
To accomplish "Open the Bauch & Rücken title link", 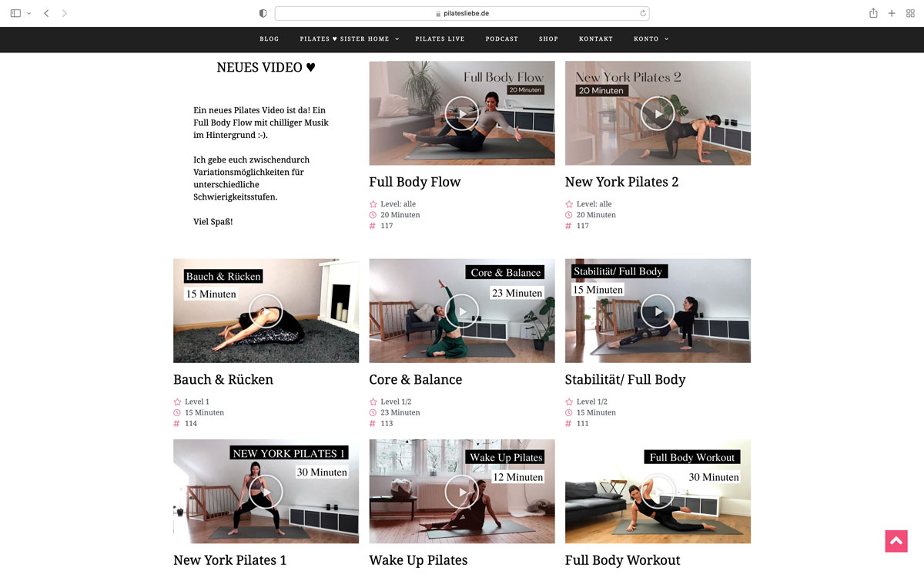I will 223,380.
